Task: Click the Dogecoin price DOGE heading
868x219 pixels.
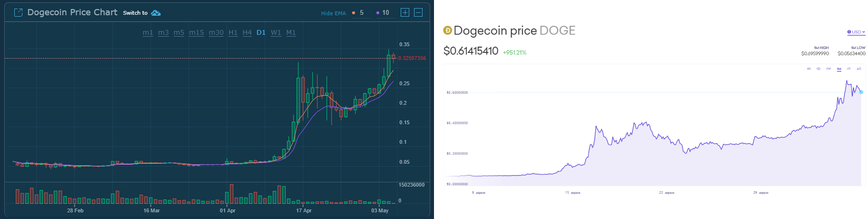Action: pos(514,30)
